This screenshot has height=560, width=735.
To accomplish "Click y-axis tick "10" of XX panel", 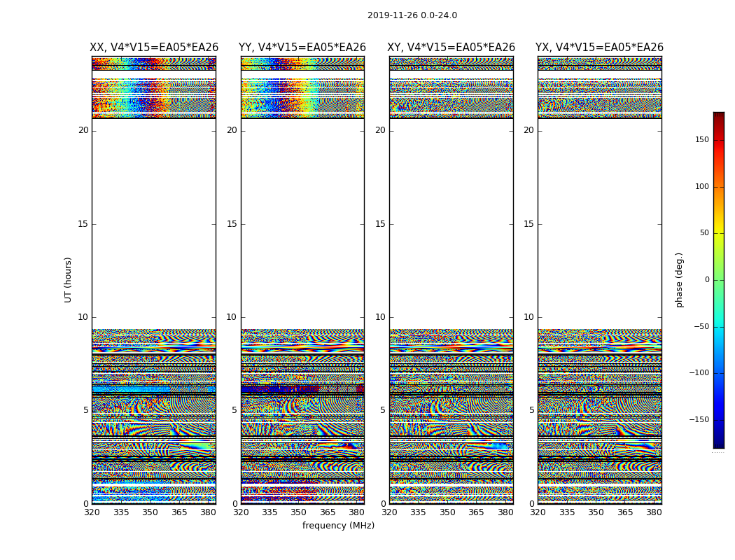I will point(83,317).
